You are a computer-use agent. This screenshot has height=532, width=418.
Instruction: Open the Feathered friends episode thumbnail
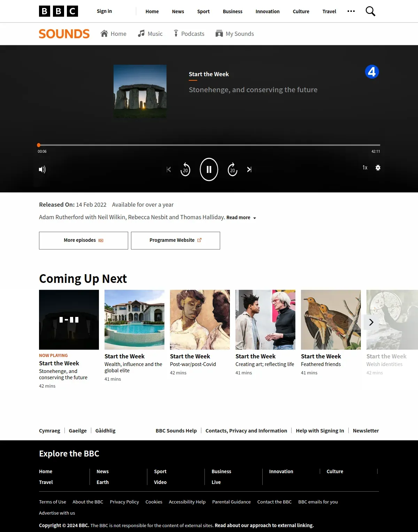[331, 320]
